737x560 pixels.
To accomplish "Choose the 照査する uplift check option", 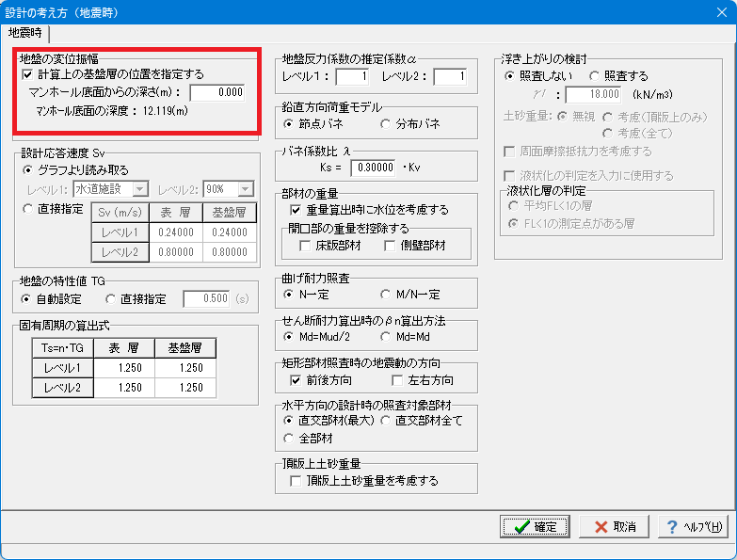I will [x=595, y=74].
